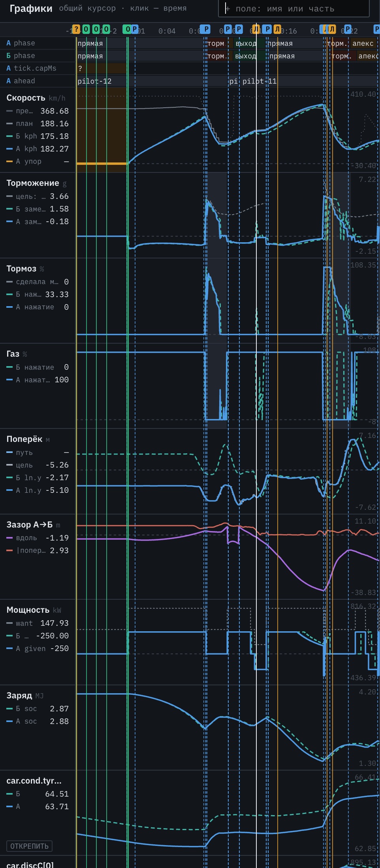Click the A given legend entry
The image size is (380, 868).
click(38, 648)
